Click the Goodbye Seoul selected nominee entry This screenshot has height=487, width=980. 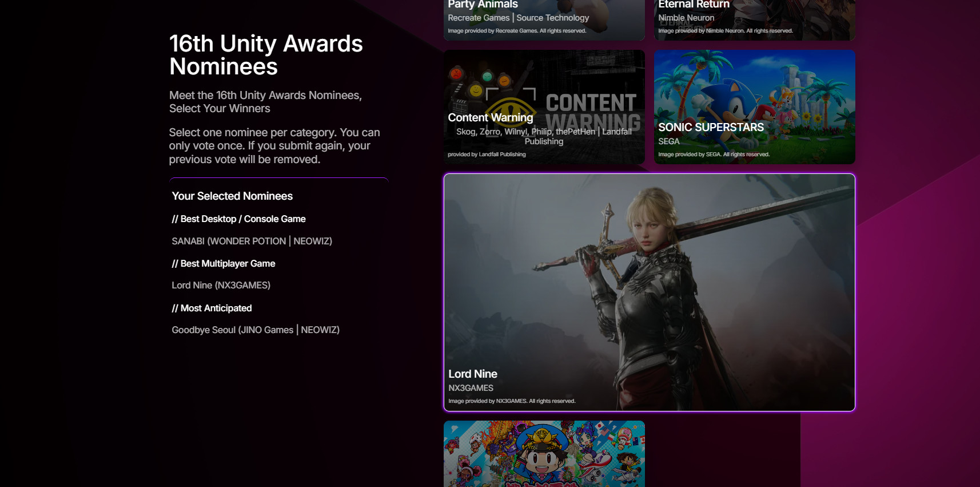coord(256,330)
